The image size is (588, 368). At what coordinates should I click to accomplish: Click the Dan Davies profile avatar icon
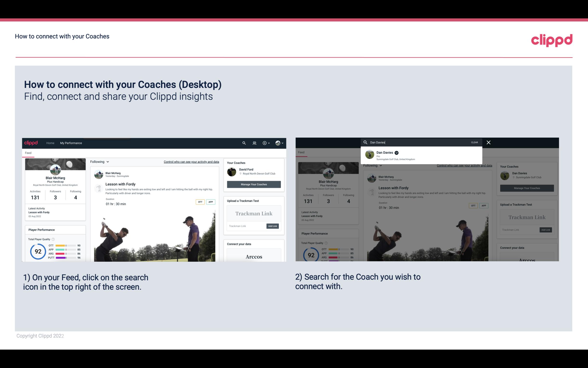click(x=369, y=155)
